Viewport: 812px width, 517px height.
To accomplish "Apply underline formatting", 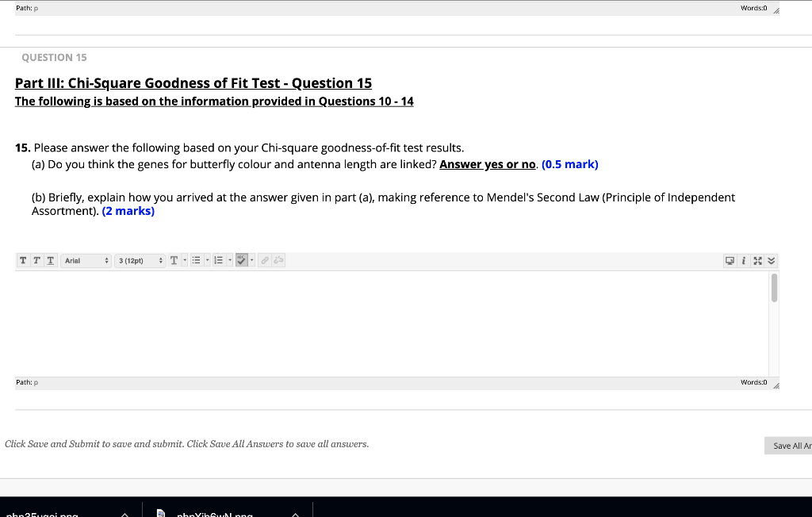I will (x=49, y=260).
